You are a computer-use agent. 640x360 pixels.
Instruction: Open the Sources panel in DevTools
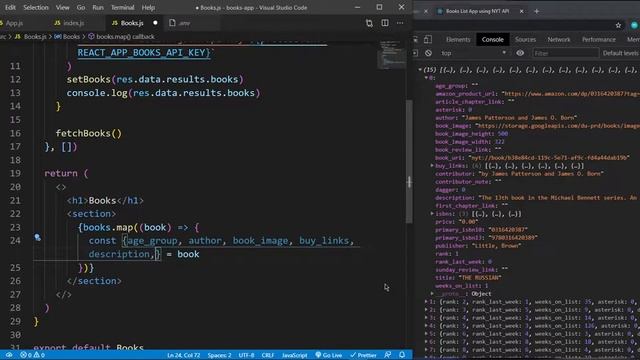525,40
